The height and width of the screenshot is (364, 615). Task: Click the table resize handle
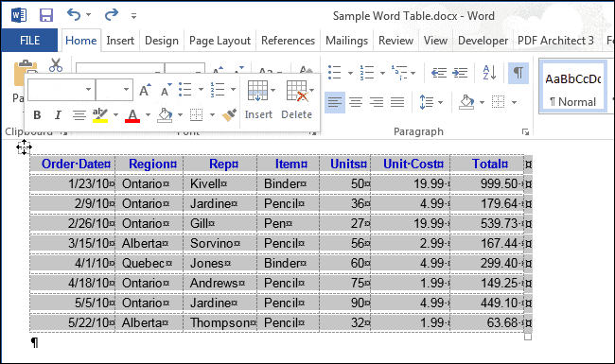(x=528, y=337)
